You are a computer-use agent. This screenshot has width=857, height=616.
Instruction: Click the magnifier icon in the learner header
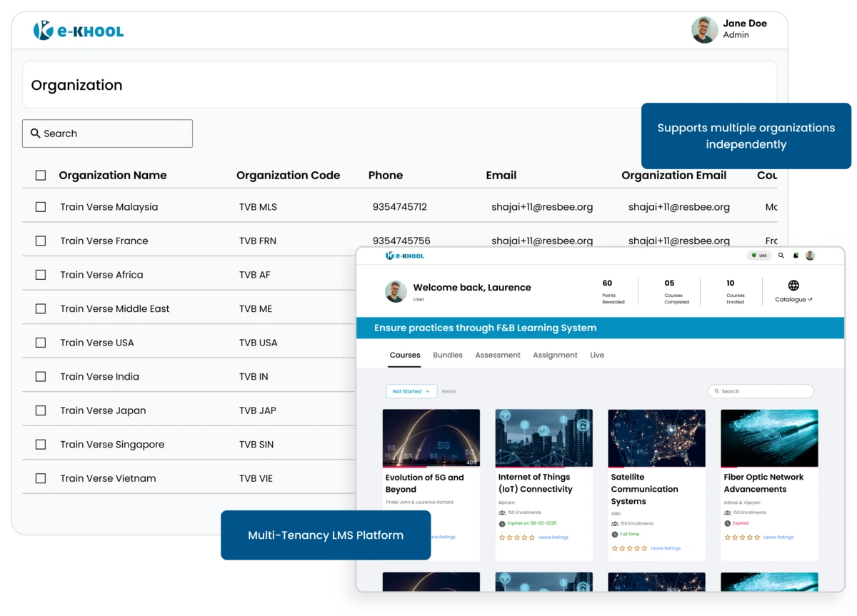(x=781, y=256)
